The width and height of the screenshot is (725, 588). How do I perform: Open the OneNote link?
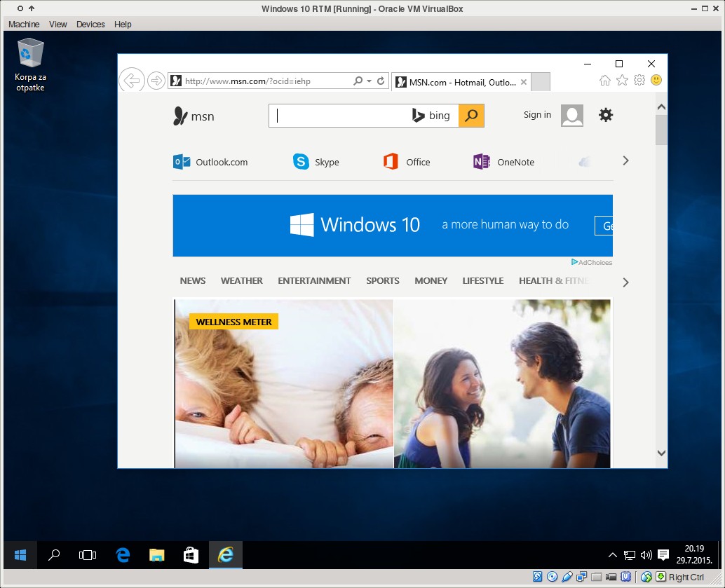(504, 162)
